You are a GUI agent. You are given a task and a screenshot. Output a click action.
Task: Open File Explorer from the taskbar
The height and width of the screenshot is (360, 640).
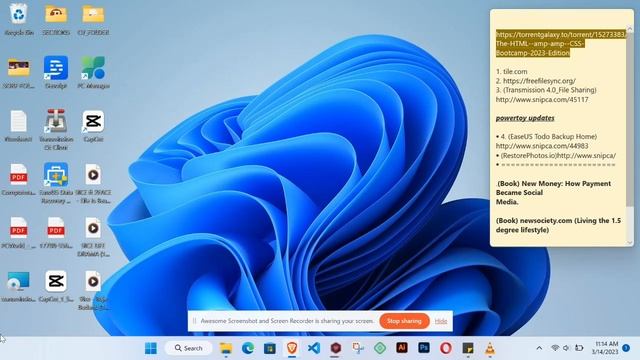[x=226, y=348]
